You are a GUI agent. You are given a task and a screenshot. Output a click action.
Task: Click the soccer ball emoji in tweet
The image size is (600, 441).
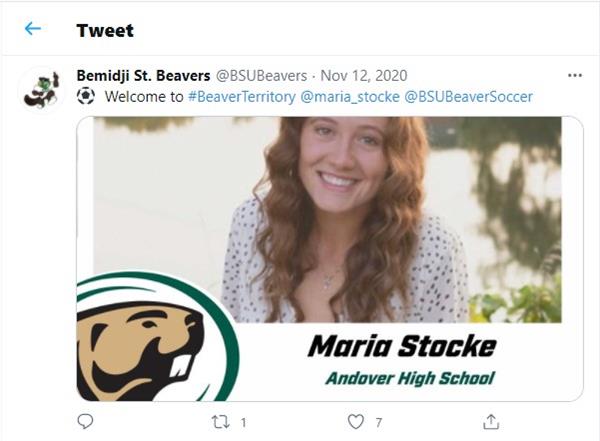point(86,97)
